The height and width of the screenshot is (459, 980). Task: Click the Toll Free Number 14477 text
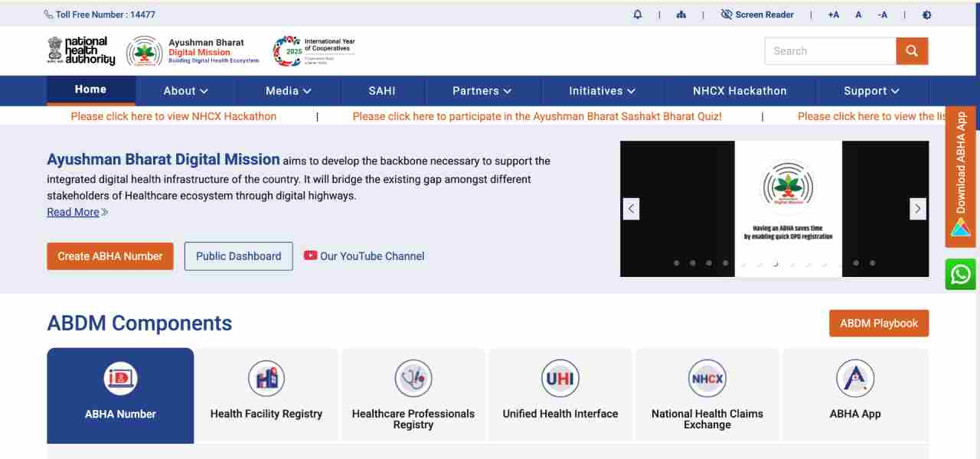tap(106, 15)
